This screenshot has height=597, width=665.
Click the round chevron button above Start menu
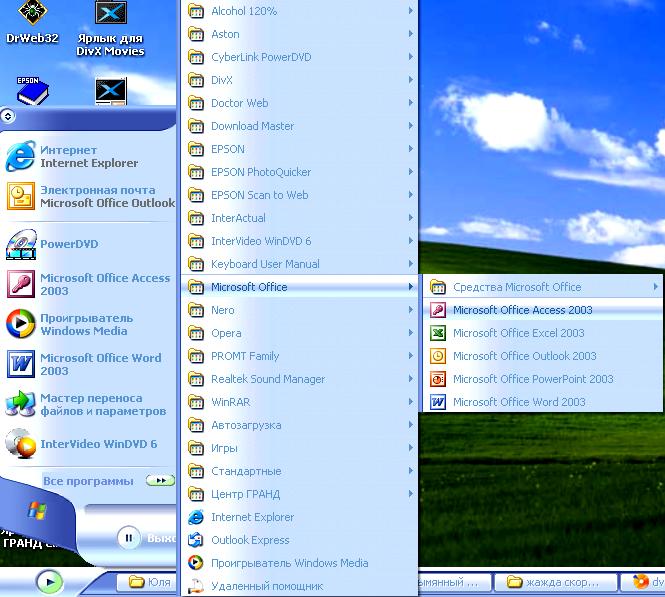8,116
